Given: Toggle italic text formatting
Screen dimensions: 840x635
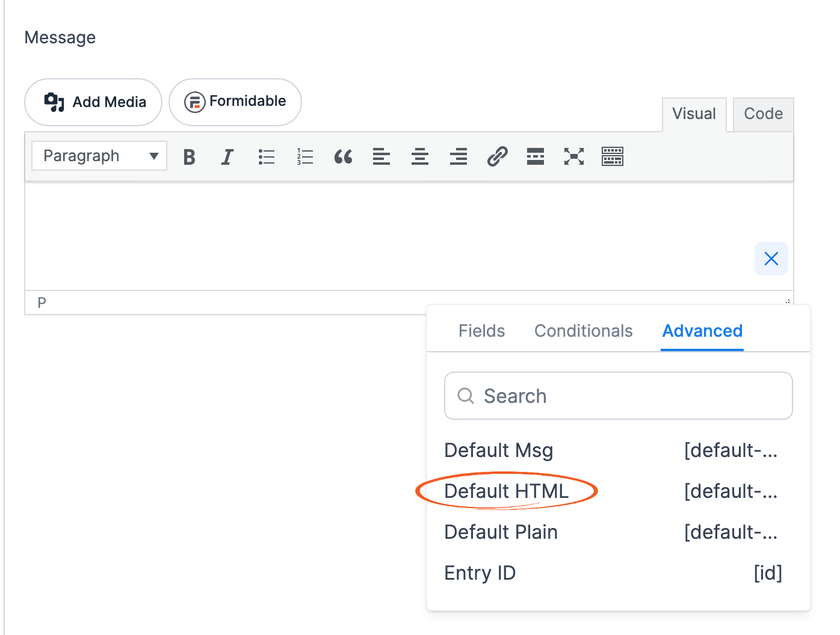Looking at the screenshot, I should (227, 157).
